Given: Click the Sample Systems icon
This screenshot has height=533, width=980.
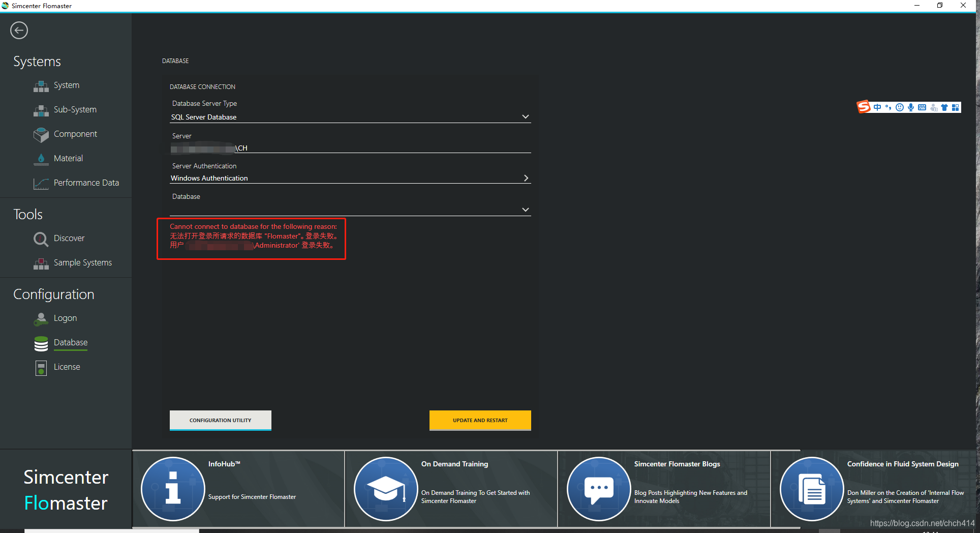Looking at the screenshot, I should click(x=41, y=263).
